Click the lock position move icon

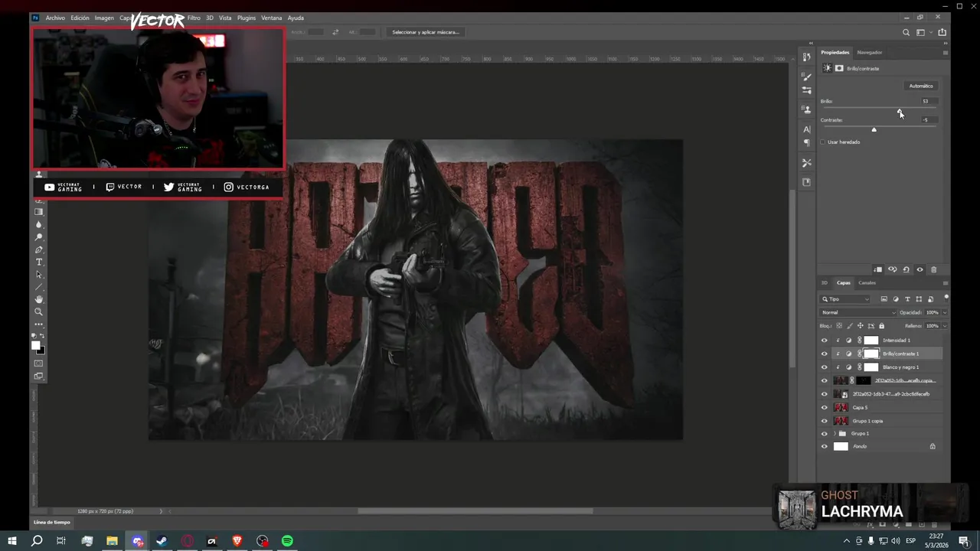861,326
